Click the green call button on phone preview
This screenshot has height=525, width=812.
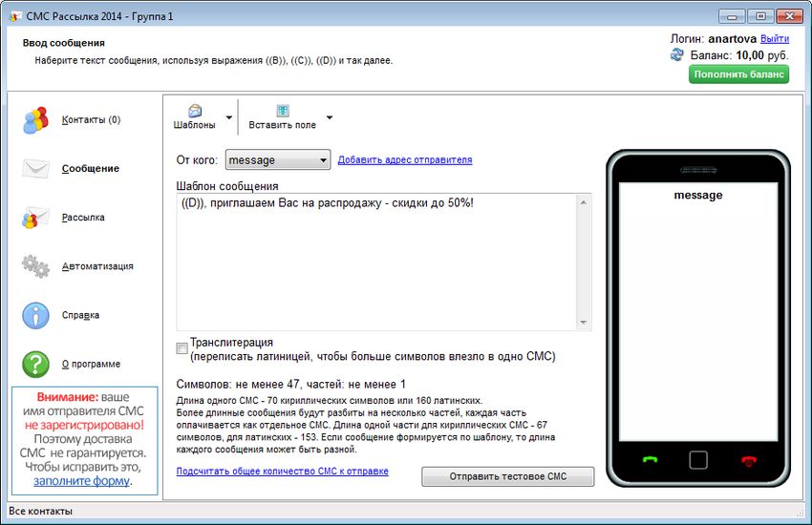tap(650, 459)
